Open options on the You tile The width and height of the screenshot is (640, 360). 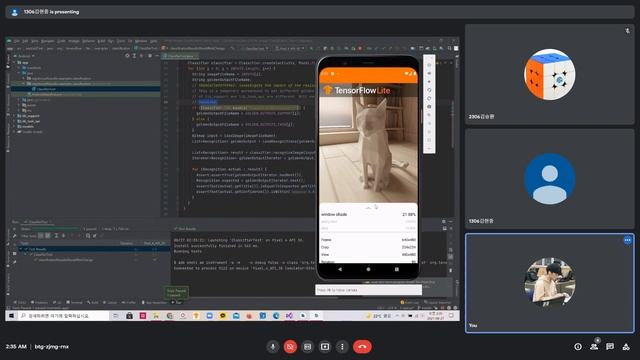(627, 240)
